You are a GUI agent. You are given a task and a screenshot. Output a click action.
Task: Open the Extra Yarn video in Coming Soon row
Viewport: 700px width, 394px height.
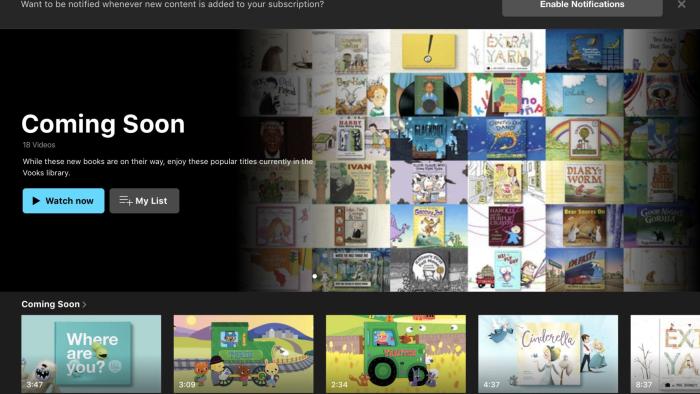click(x=665, y=354)
